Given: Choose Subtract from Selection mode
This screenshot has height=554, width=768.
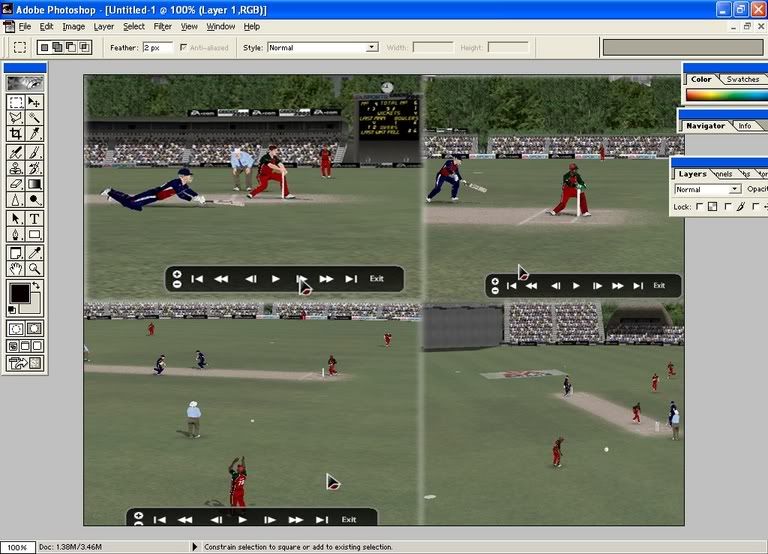Looking at the screenshot, I should point(71,48).
